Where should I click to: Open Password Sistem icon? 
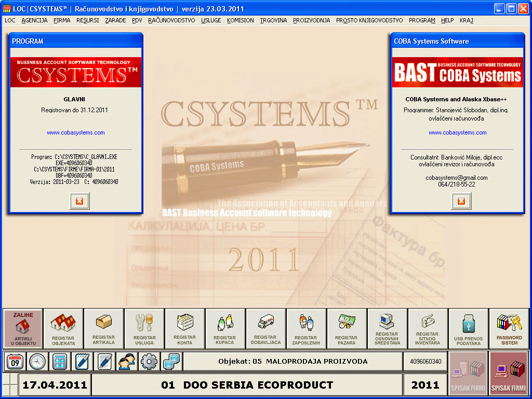[x=509, y=328]
